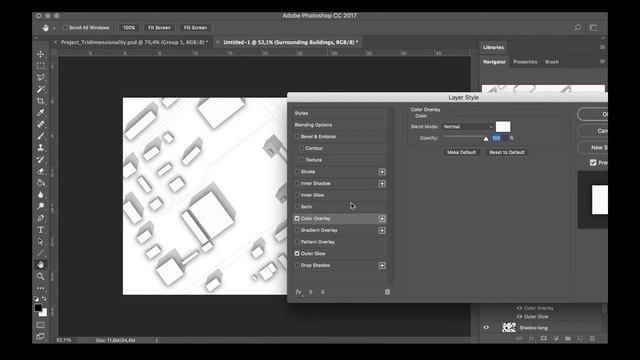
Task: Click the Fit Screen button
Action: [159, 28]
